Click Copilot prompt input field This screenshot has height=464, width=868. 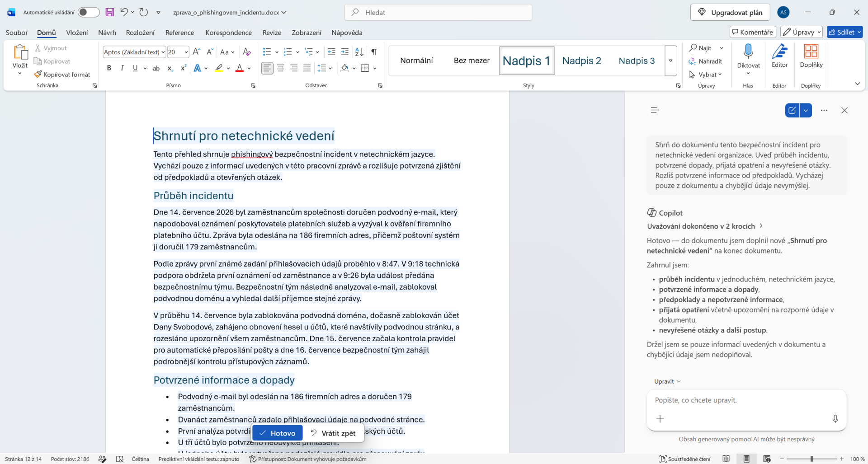tap(746, 400)
